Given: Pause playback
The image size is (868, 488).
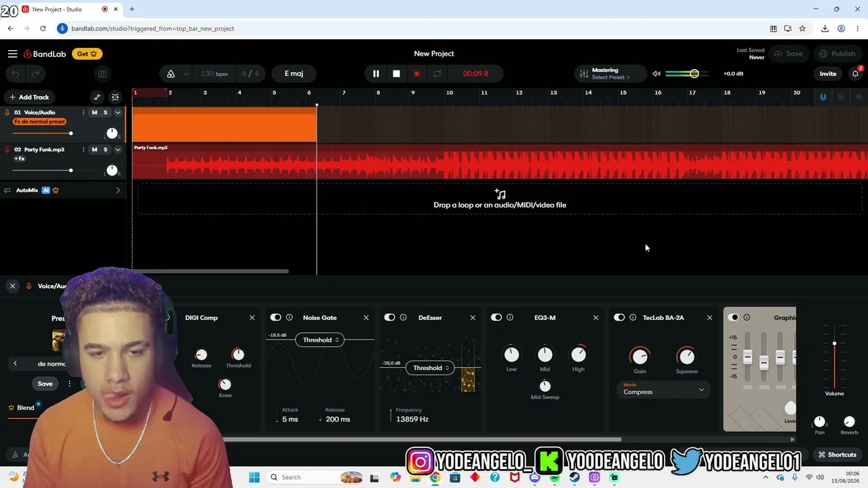Looking at the screenshot, I should [376, 73].
